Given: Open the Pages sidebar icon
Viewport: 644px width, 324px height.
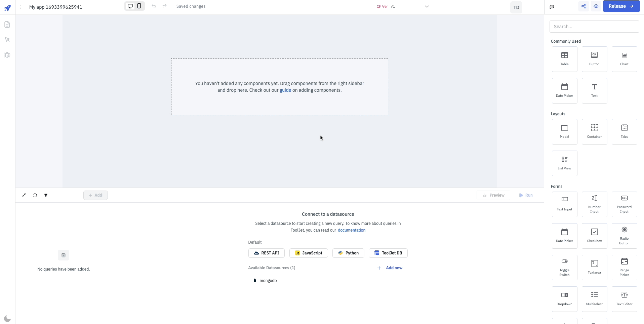Looking at the screenshot, I should 7,25.
